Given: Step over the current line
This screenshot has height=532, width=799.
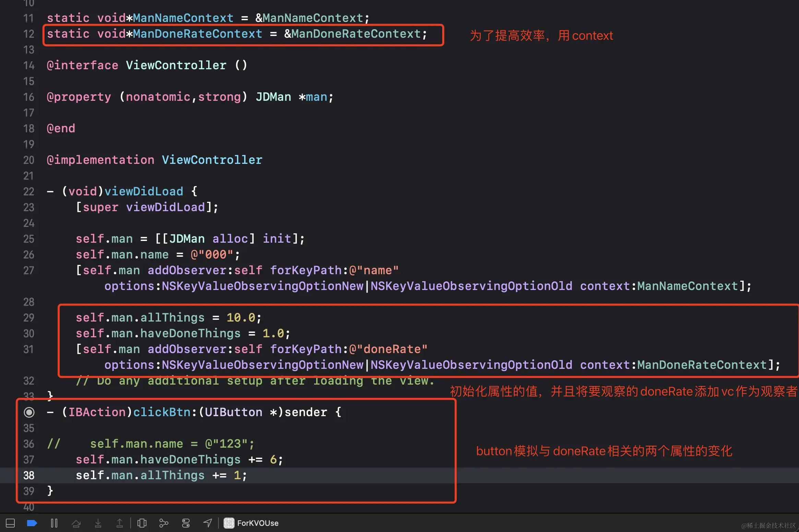Looking at the screenshot, I should [x=76, y=523].
